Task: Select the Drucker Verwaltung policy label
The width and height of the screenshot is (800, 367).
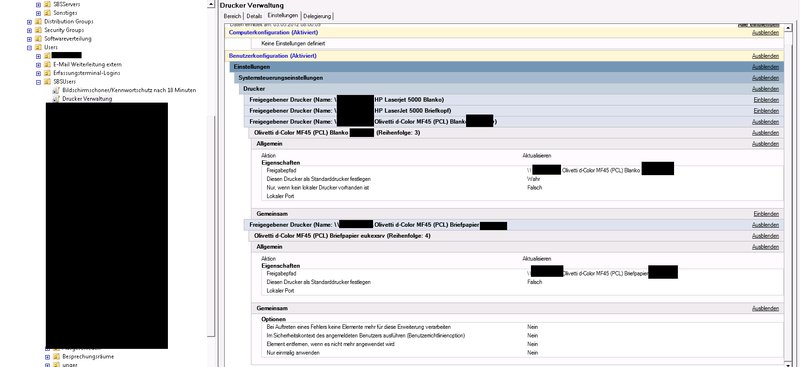Action: point(87,99)
